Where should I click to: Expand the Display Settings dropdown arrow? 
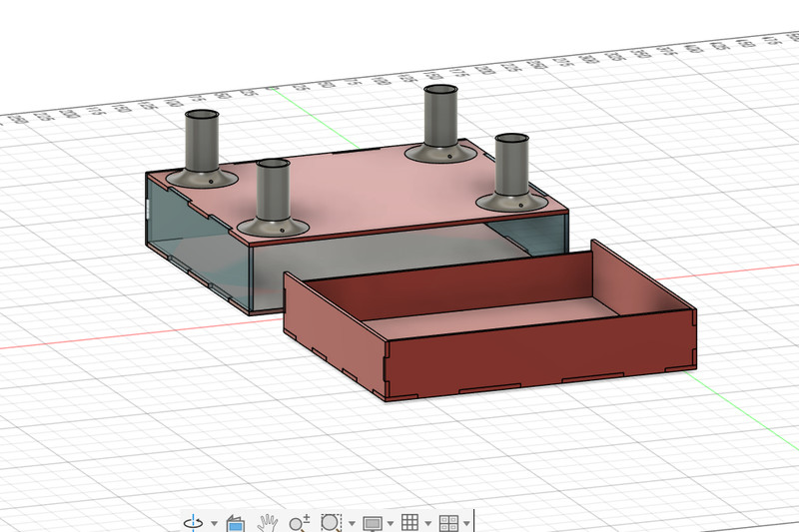[391, 523]
